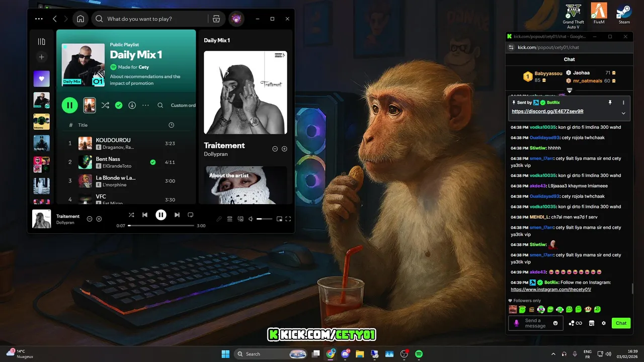The height and width of the screenshot is (362, 644).
Task: Toggle saved checkmark for Bent Nass
Action: click(153, 162)
